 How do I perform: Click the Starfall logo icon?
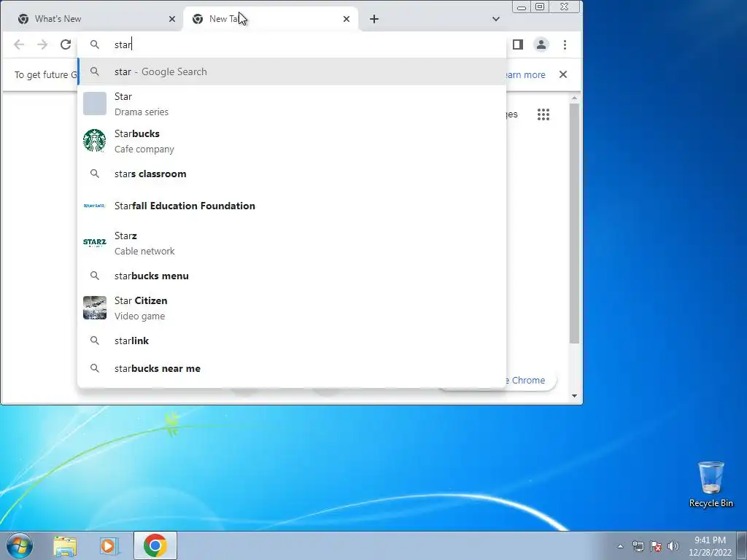(x=94, y=206)
